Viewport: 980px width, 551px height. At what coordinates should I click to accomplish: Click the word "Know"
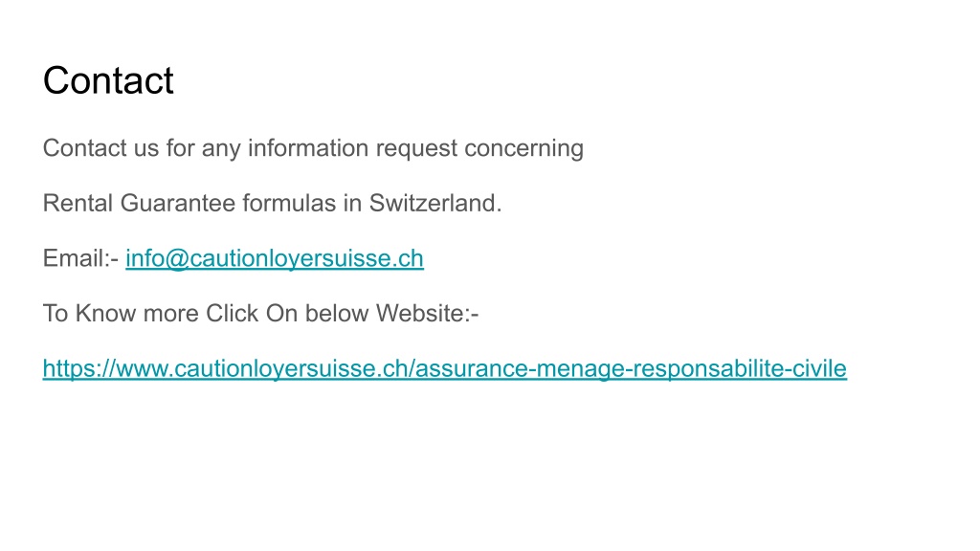[x=105, y=313]
